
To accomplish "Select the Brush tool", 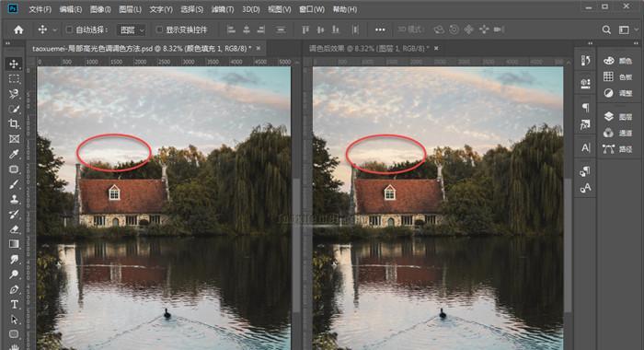I will click(14, 184).
